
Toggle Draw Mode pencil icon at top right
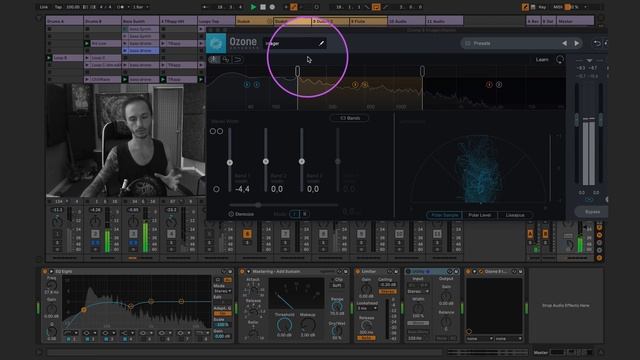coord(525,7)
